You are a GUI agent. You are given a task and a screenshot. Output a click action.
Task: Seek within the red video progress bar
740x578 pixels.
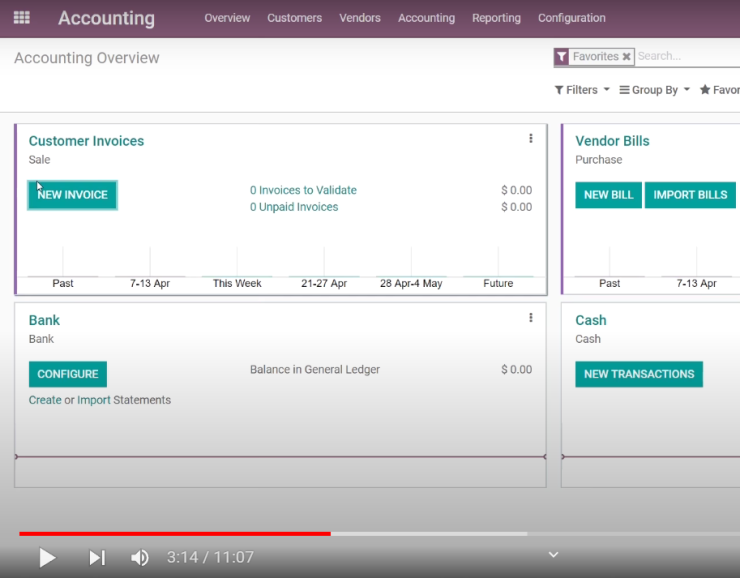(175, 534)
